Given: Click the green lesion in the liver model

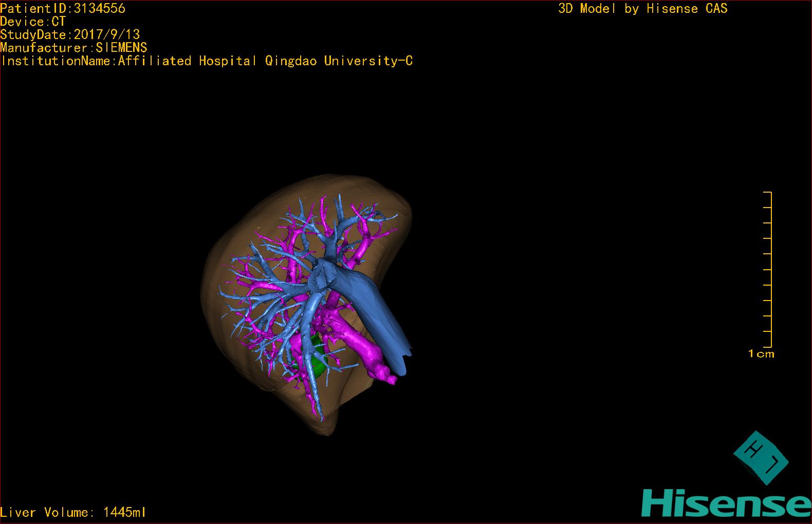Looking at the screenshot, I should tap(318, 360).
